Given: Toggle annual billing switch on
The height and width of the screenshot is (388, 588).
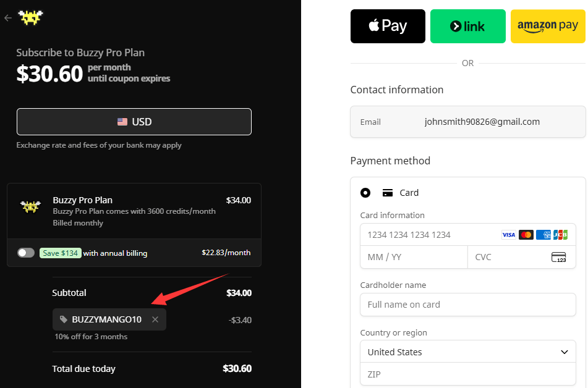Looking at the screenshot, I should click(26, 253).
